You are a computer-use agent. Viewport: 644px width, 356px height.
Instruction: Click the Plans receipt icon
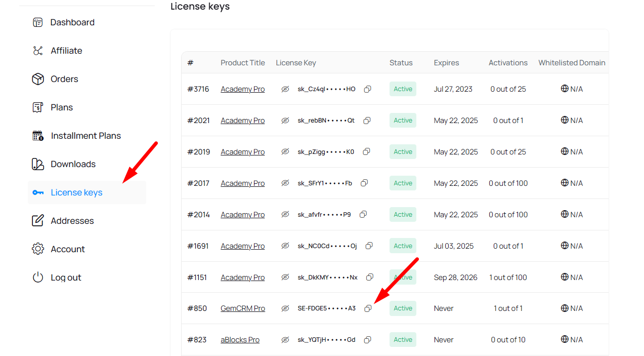[38, 107]
